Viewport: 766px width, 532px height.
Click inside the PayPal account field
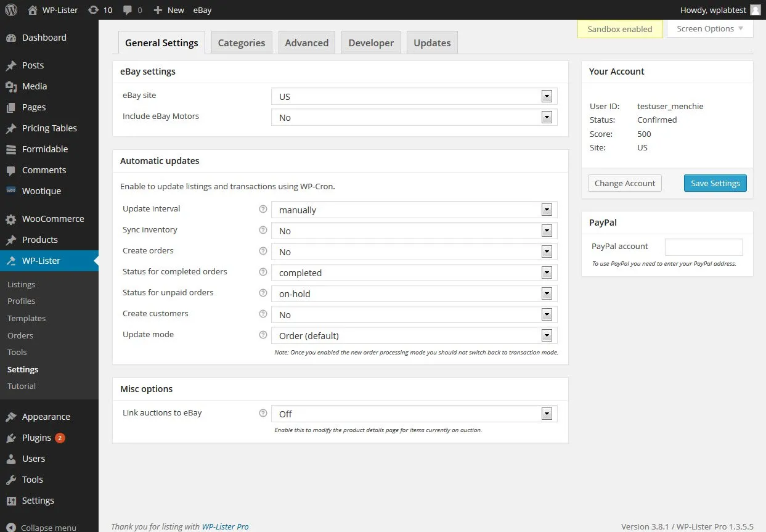click(x=704, y=247)
